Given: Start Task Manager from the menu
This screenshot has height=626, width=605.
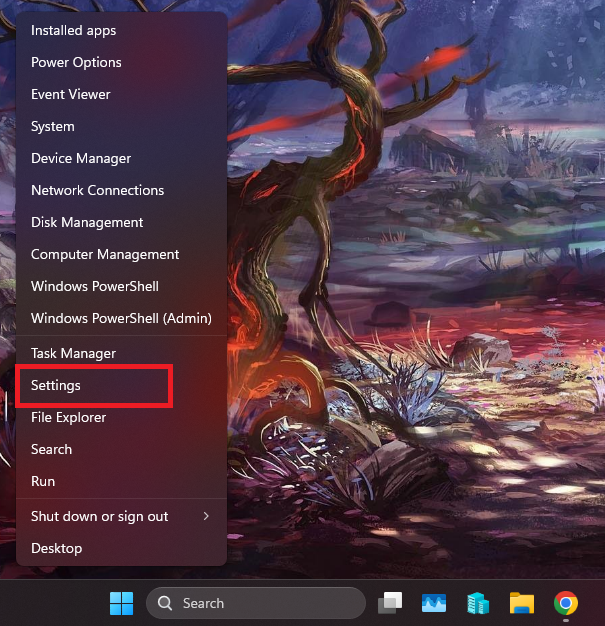Looking at the screenshot, I should point(73,353).
